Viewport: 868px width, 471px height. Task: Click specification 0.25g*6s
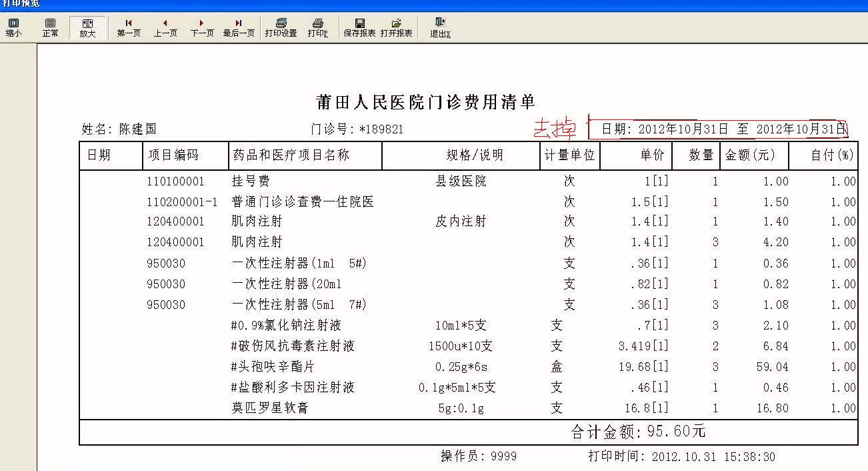461,367
